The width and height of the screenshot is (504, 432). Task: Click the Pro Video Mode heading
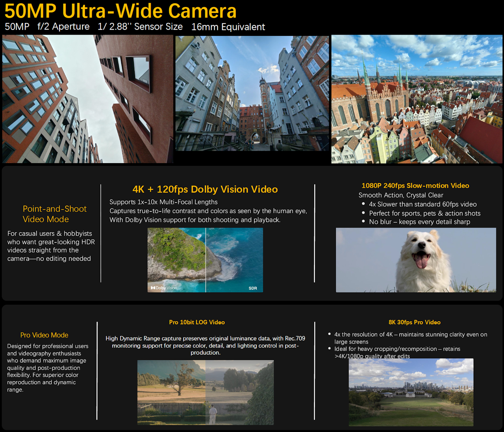point(44,335)
